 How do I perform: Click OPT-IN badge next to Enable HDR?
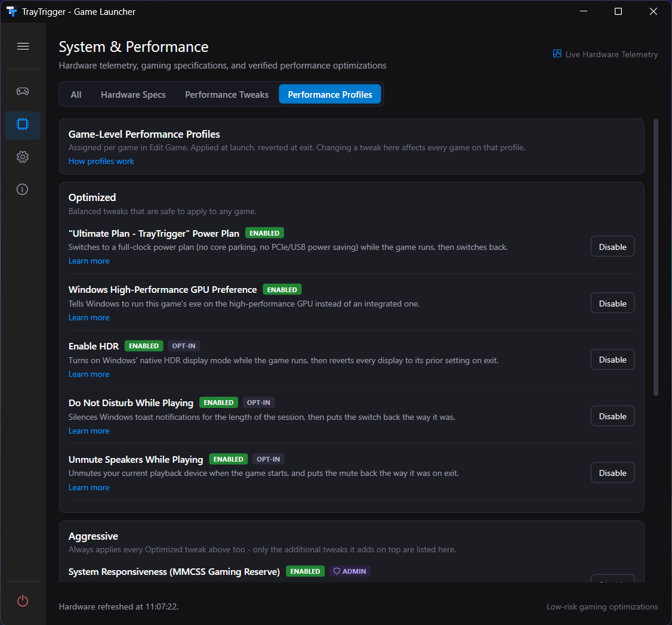pos(184,346)
